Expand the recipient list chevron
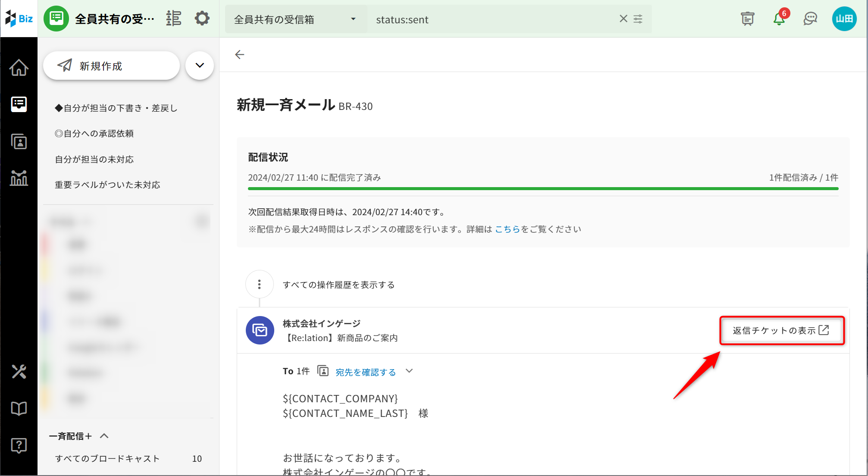The height and width of the screenshot is (476, 868). 409,371
